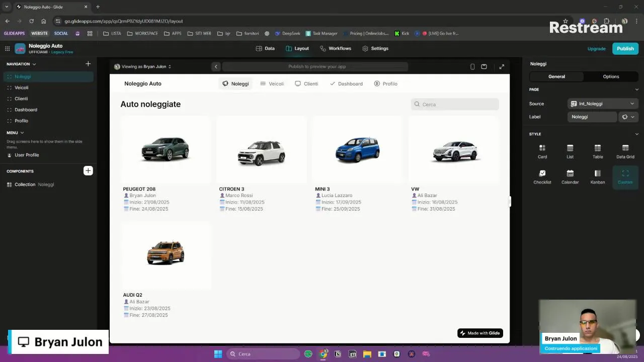Viewport: 644px width, 362px height.
Task: Select Clienti screen in navigation
Action: [48, 99]
